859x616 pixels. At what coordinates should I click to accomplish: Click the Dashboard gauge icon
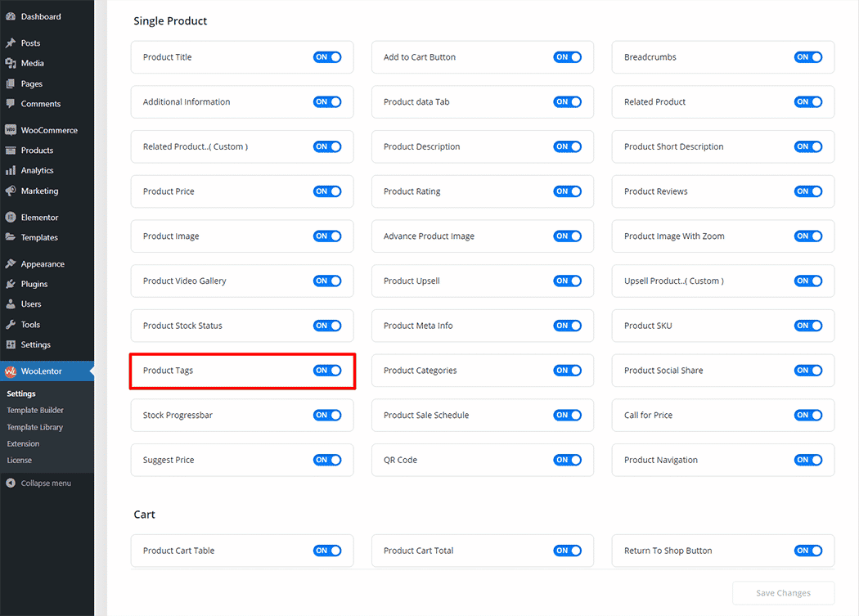tap(11, 16)
